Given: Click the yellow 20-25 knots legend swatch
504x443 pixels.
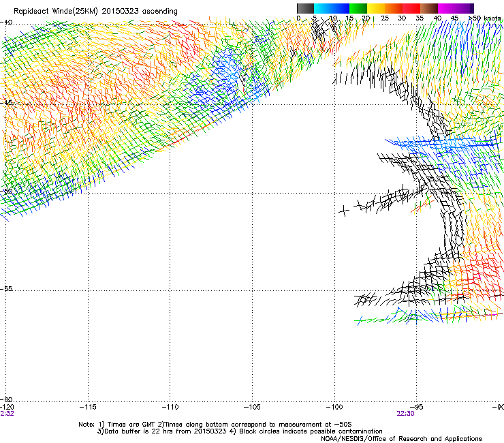Looking at the screenshot, I should click(x=376, y=8).
